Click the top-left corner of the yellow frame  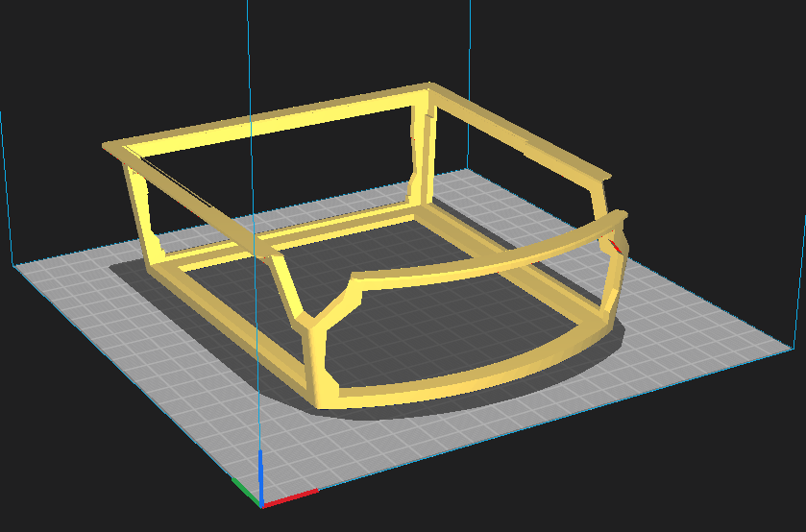click(110, 148)
